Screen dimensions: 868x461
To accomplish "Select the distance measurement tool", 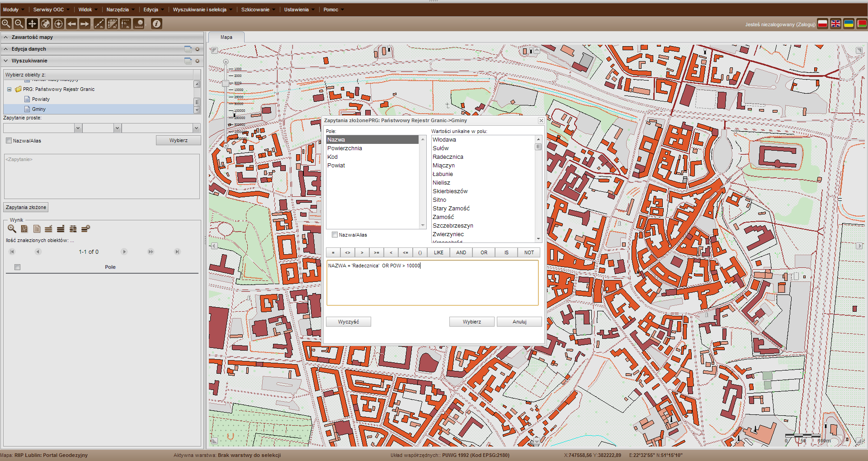I will 99,24.
